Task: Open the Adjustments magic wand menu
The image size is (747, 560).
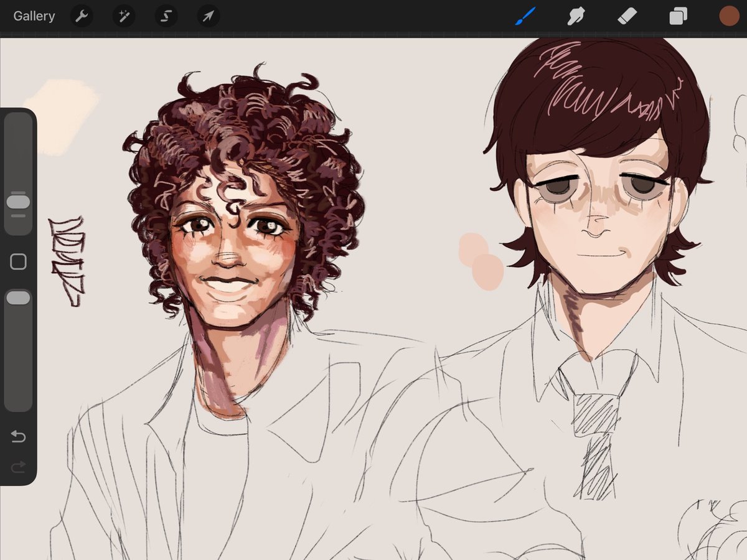Action: (124, 16)
